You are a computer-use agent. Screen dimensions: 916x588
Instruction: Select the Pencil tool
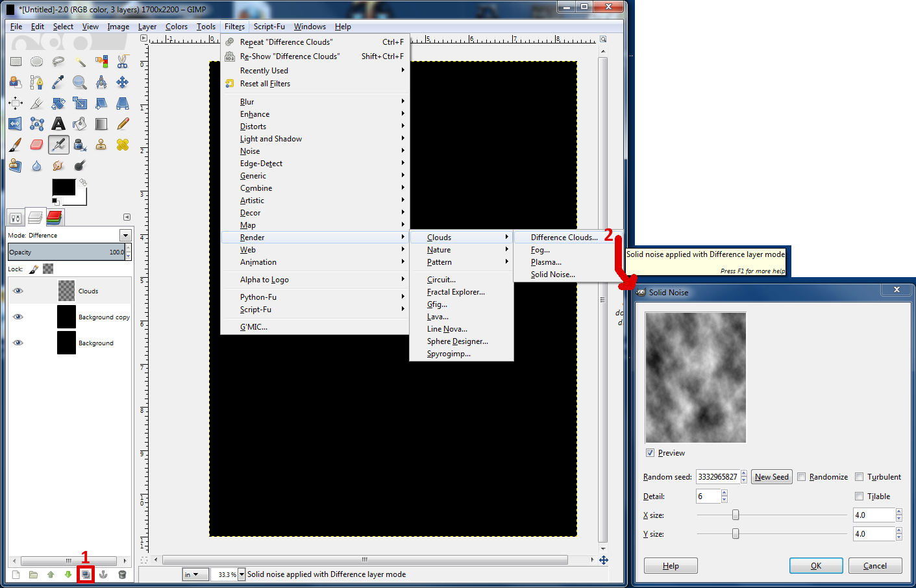tap(123, 124)
